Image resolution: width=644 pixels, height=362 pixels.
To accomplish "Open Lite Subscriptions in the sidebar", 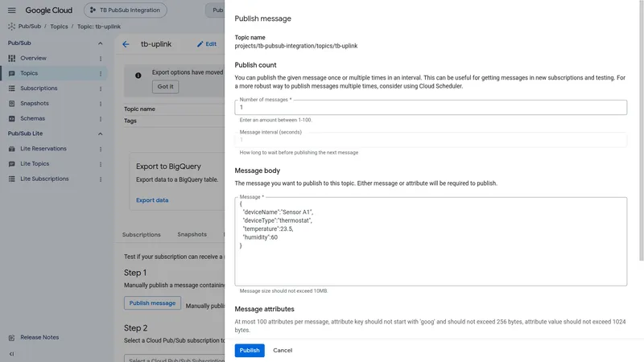I will click(x=45, y=179).
